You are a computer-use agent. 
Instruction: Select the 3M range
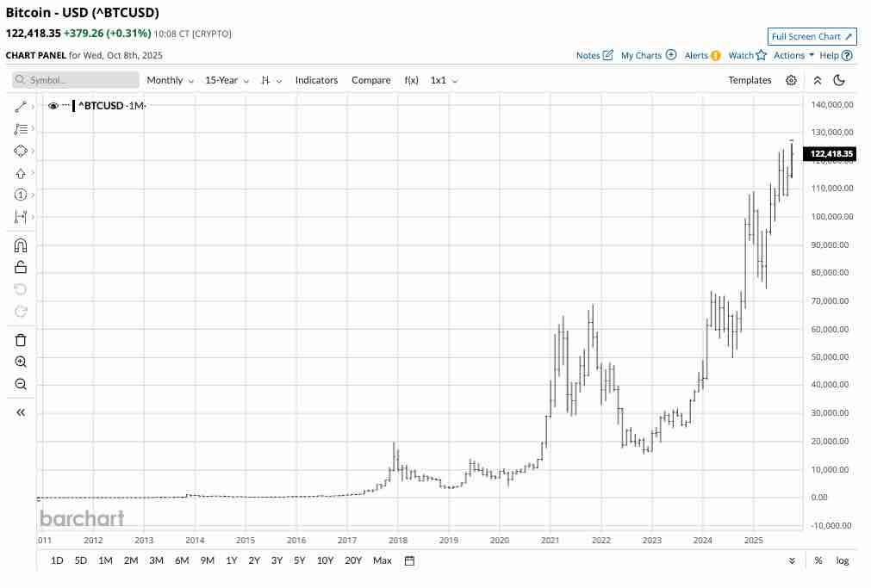pyautogui.click(x=156, y=560)
